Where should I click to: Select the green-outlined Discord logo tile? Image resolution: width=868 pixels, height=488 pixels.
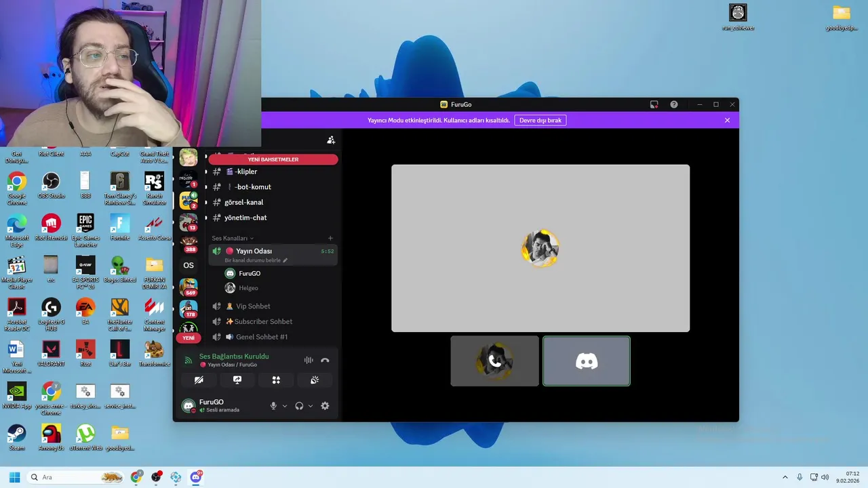(587, 361)
